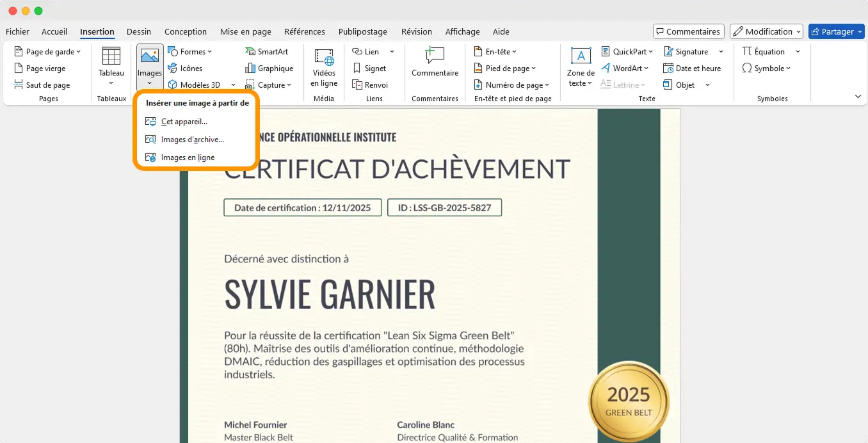Click the Équation icon
Screen dimensions: 868x443
pyautogui.click(x=747, y=52)
